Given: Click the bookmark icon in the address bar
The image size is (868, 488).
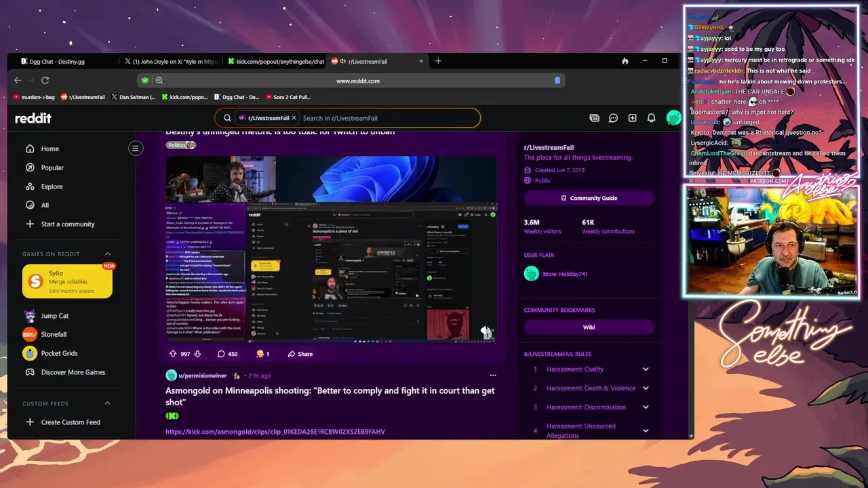Looking at the screenshot, I should click(557, 80).
